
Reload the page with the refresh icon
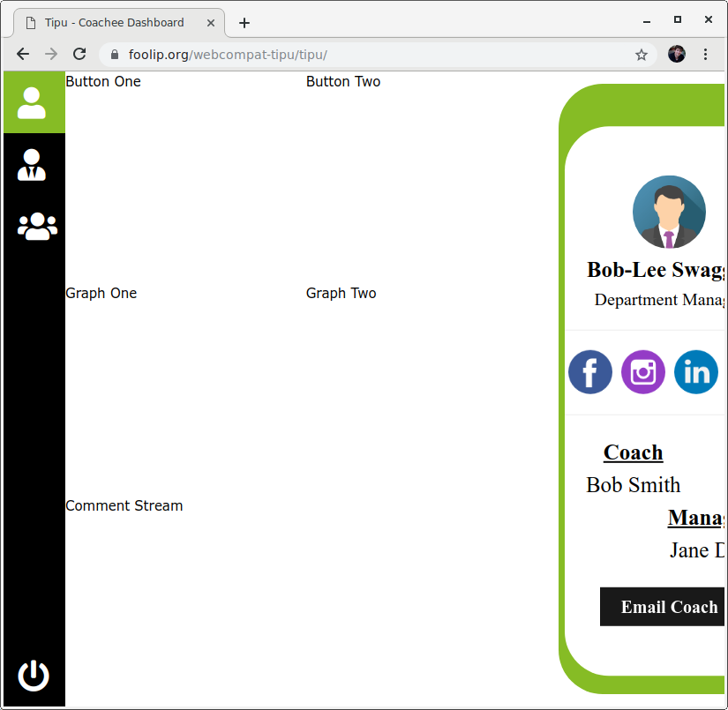79,54
